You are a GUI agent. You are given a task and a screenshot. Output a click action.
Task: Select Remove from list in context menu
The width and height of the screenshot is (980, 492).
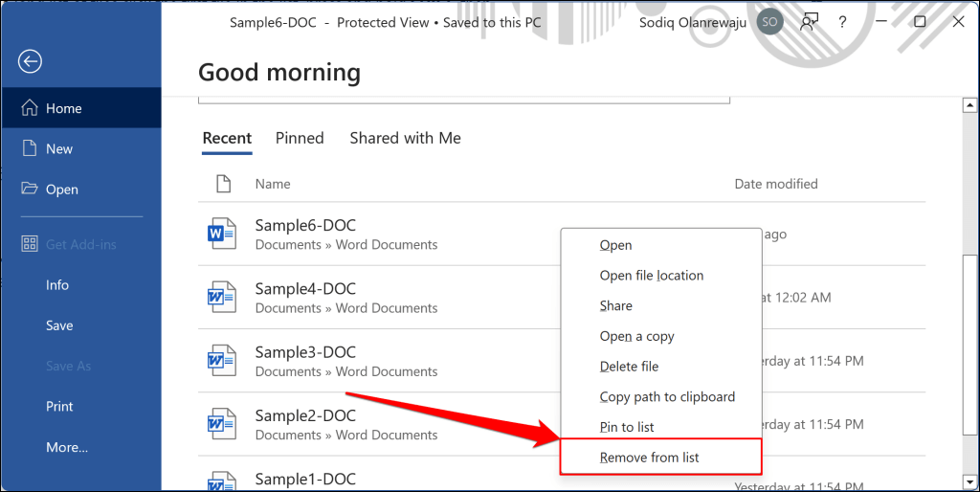650,458
